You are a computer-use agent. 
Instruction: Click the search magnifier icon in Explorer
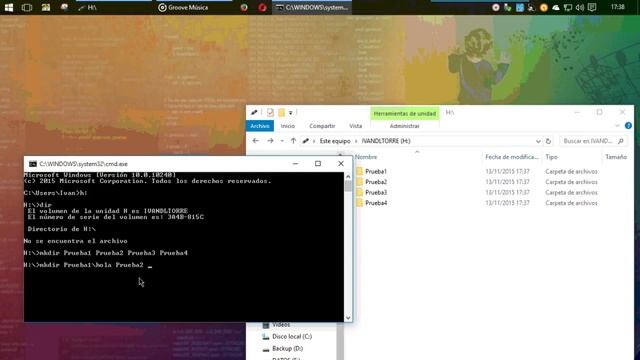(x=621, y=141)
